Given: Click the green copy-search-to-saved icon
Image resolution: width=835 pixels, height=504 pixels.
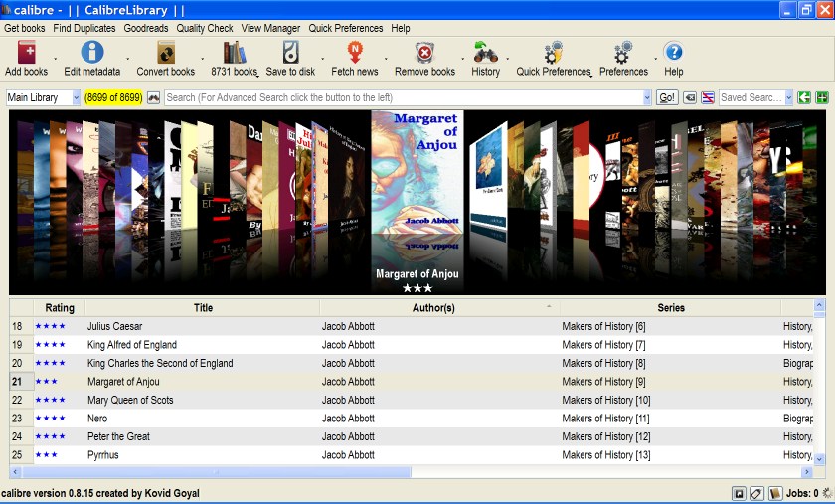Looking at the screenshot, I should click(x=804, y=97).
